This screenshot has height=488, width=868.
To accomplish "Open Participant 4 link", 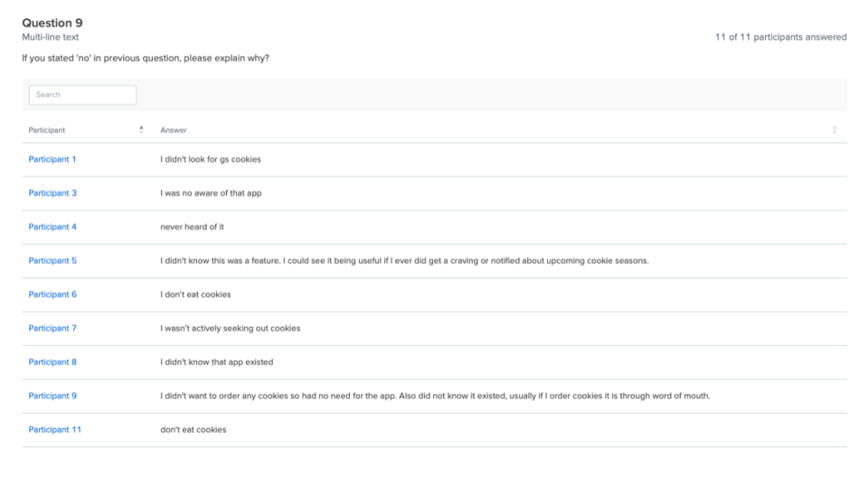I will click(52, 227).
